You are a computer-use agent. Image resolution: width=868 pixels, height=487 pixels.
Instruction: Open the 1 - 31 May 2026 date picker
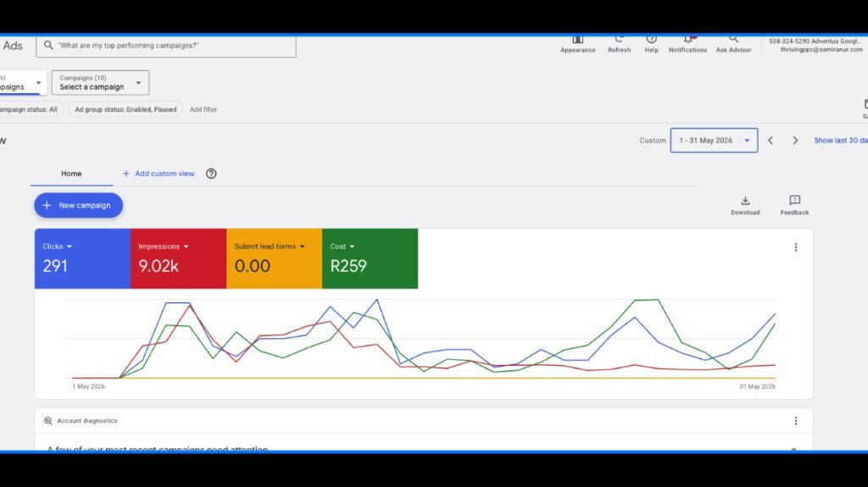pos(714,141)
